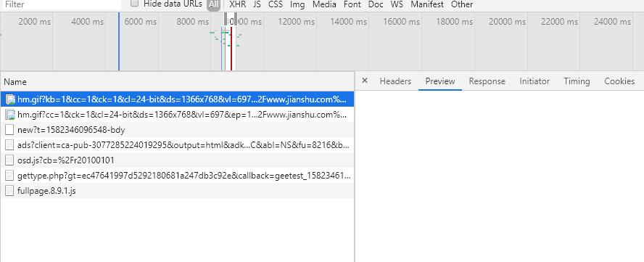The width and height of the screenshot is (644, 262).
Task: Click the 24000 ms timeline label
Action: [x=612, y=21]
